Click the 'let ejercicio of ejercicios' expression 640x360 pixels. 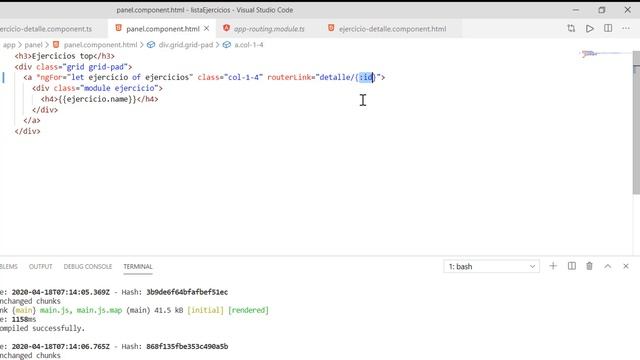pyautogui.click(x=130, y=77)
